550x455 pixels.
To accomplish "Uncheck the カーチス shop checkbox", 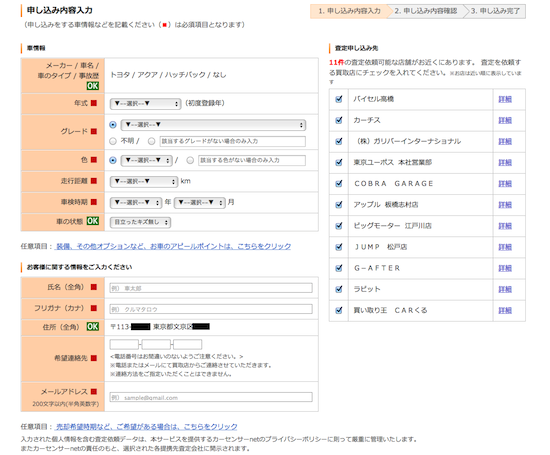I will (x=338, y=120).
